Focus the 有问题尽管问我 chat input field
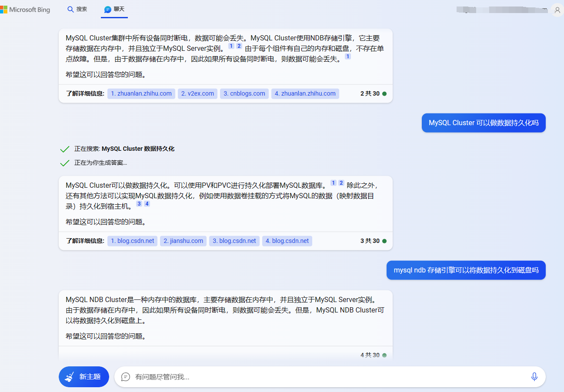The image size is (564, 392). (x=330, y=377)
